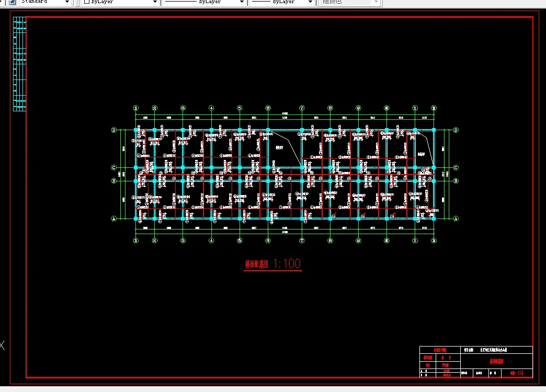Image resolution: width=546 pixels, height=392 pixels.
Task: Select axis bubble 4 below the plan
Action: tap(211, 240)
